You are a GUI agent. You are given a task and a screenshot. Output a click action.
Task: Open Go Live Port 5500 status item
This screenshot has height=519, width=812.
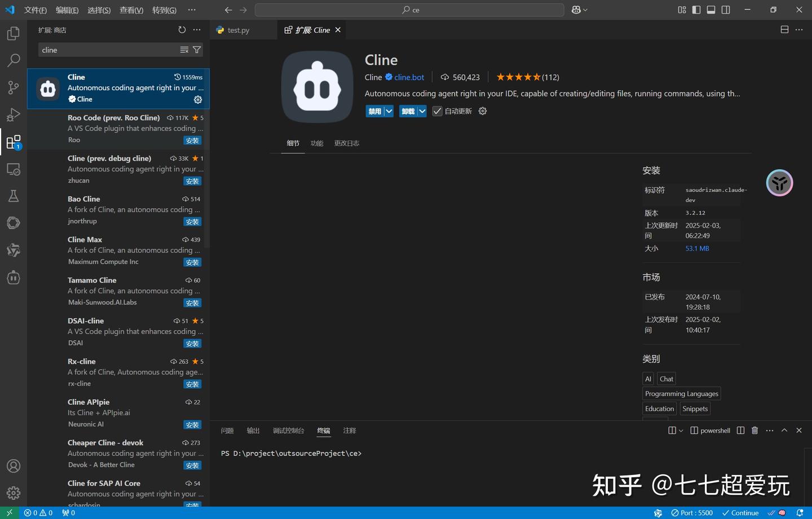692,513
